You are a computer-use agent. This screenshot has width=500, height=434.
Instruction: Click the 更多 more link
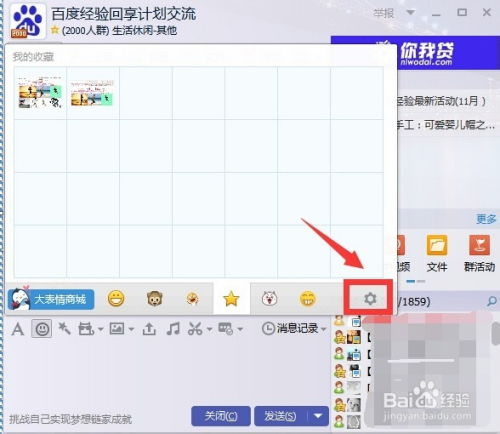click(486, 219)
